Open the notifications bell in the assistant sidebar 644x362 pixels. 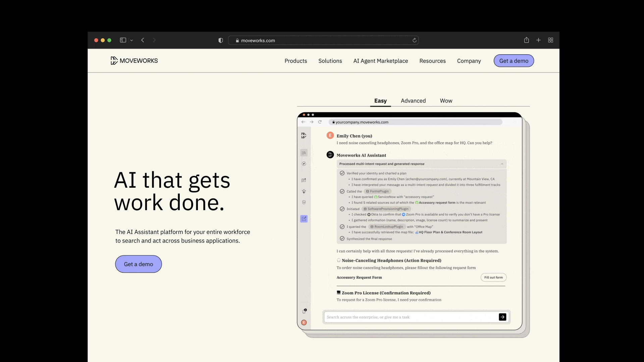click(x=304, y=311)
